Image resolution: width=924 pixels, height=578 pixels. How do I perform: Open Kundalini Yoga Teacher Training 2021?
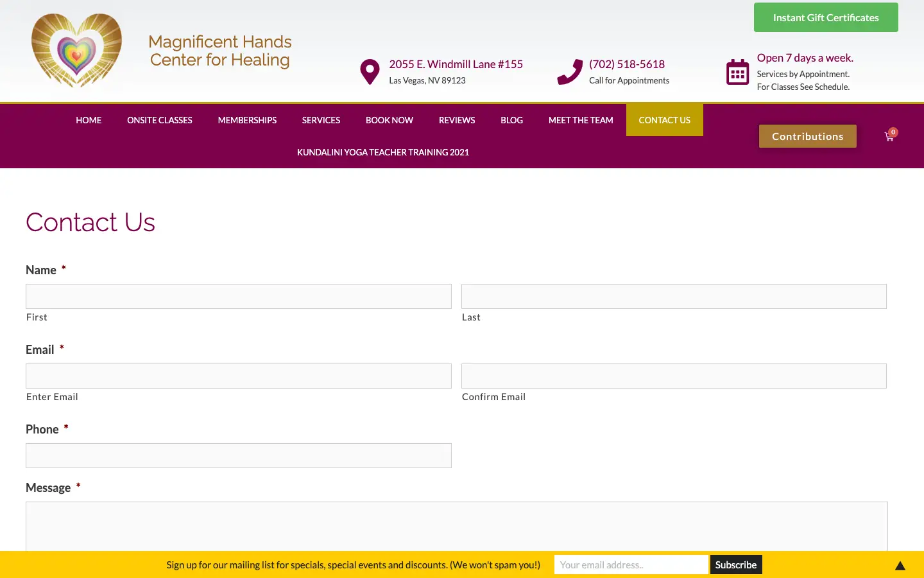click(383, 152)
